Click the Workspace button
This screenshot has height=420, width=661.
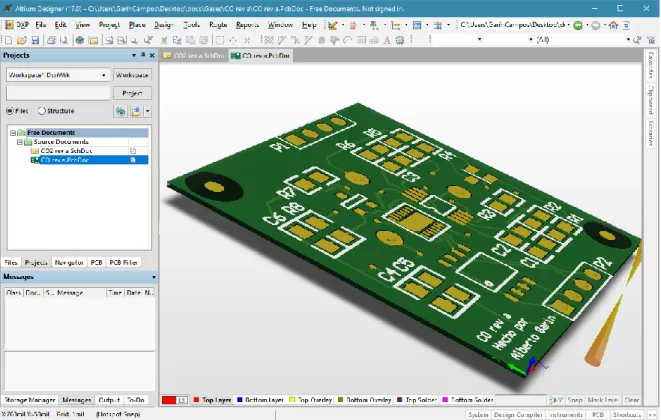tap(132, 75)
